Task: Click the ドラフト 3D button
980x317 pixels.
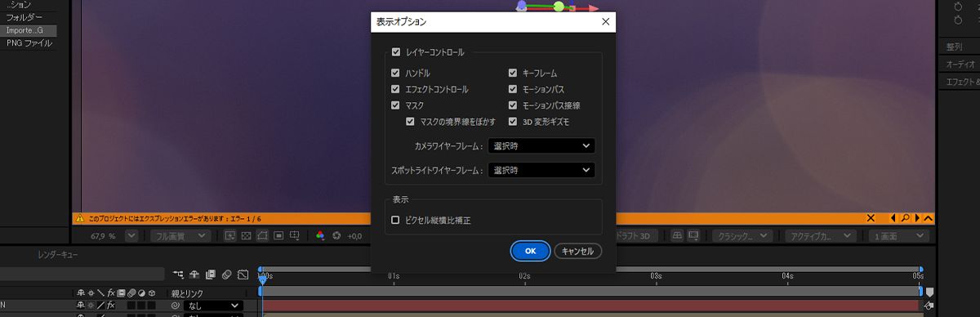Action: point(637,236)
